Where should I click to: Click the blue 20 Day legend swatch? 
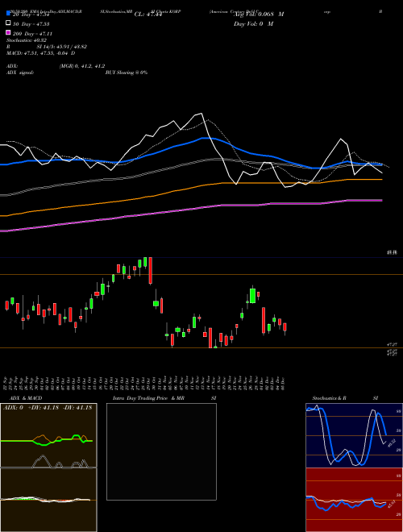(8, 14)
